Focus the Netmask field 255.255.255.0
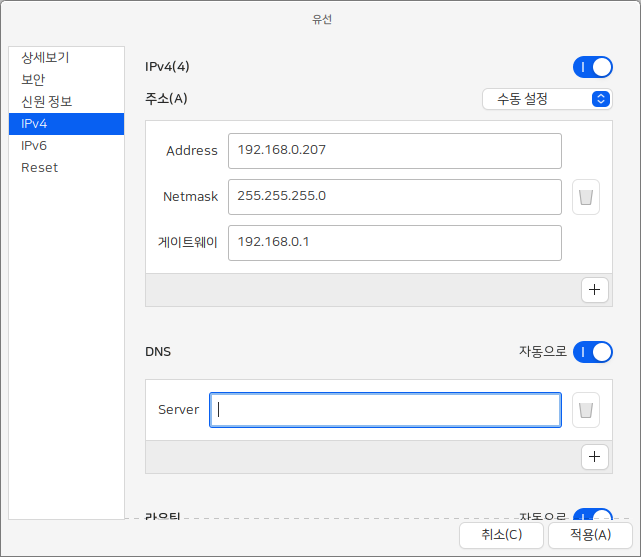Image resolution: width=641 pixels, height=557 pixels. coord(394,197)
